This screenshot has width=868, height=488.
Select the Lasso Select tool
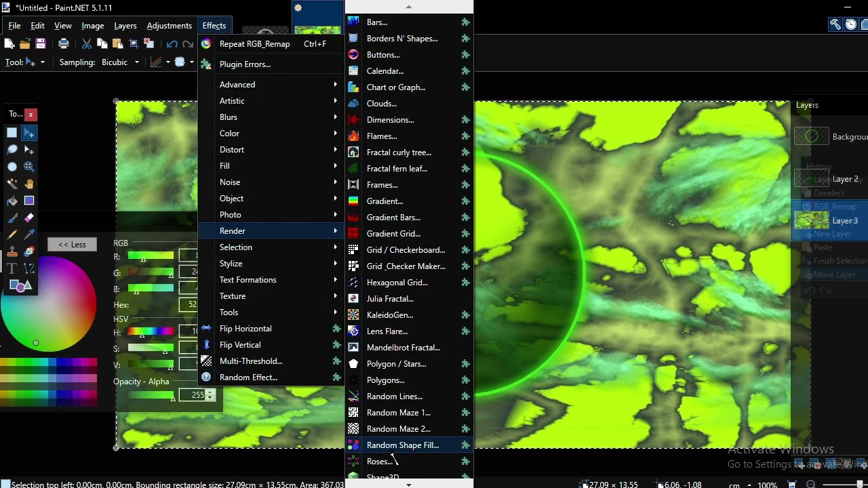pyautogui.click(x=12, y=150)
